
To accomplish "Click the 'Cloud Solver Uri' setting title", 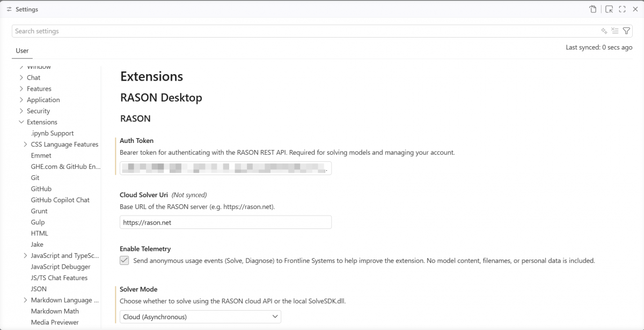I will (x=144, y=195).
